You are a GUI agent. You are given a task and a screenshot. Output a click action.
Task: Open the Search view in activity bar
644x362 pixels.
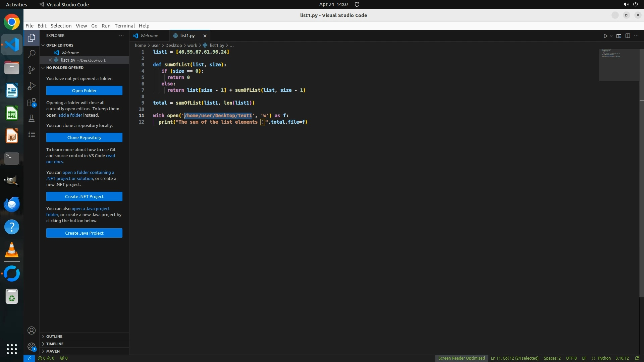point(32,54)
